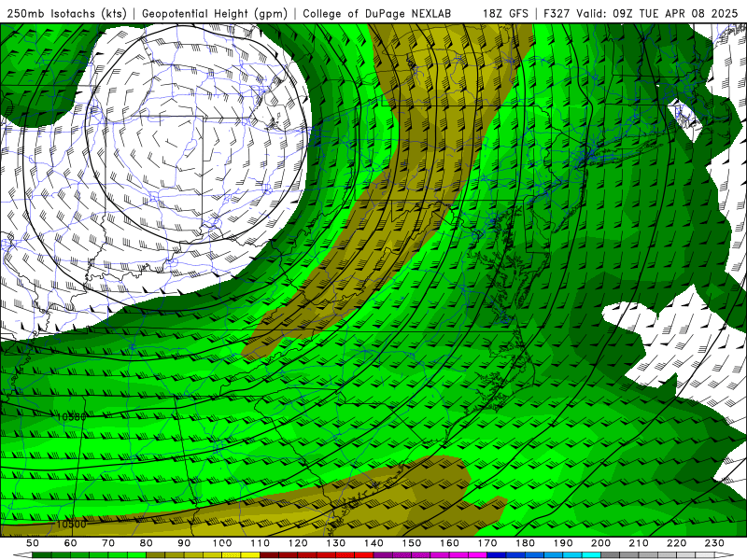
Task: Click the "18Z GFS" model run label
Action: point(505,13)
